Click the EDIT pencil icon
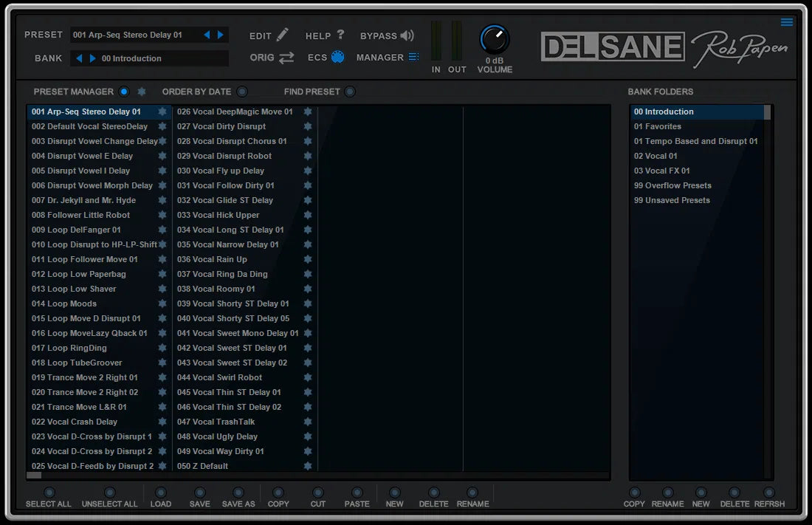Screen dimensions: 812x525 pos(282,35)
